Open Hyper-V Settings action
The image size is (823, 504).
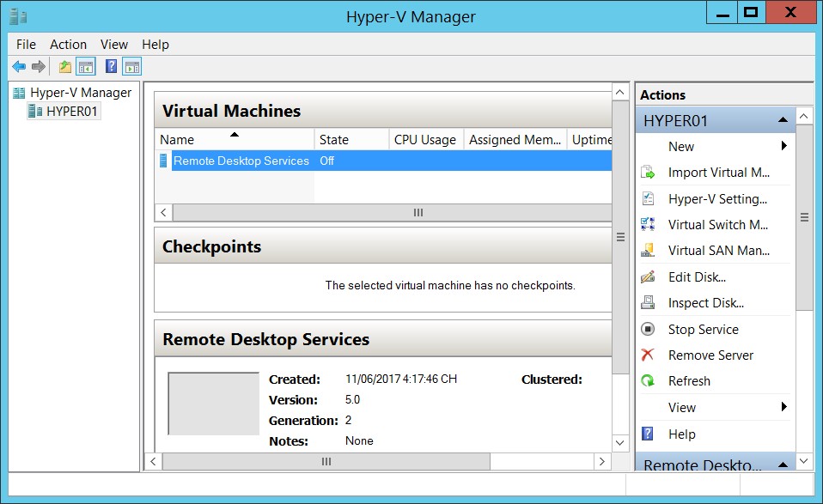tap(717, 199)
